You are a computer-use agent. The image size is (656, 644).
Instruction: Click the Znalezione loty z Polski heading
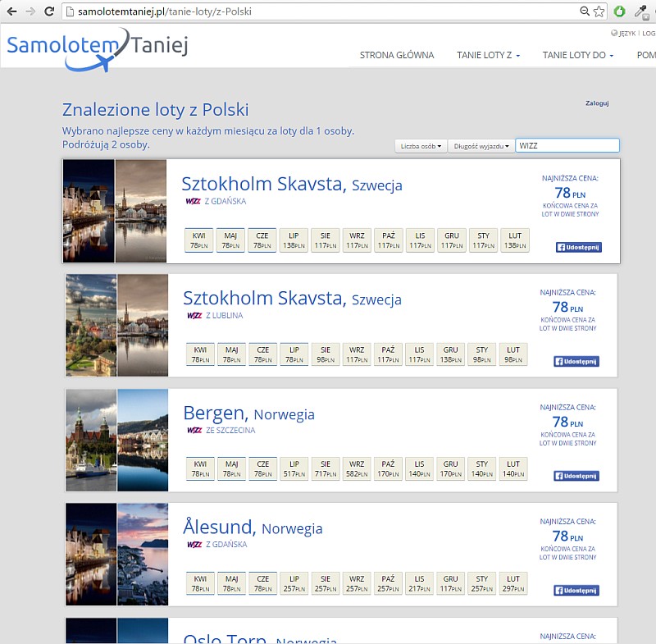(x=156, y=110)
